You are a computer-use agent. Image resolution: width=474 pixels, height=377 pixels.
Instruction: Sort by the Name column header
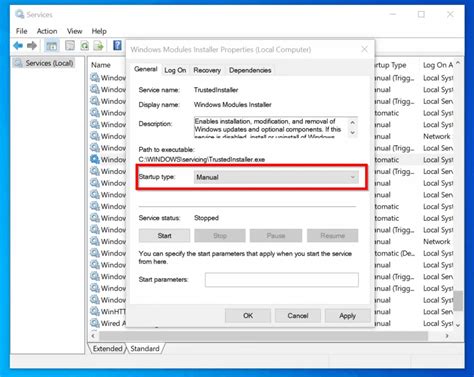tap(101, 65)
